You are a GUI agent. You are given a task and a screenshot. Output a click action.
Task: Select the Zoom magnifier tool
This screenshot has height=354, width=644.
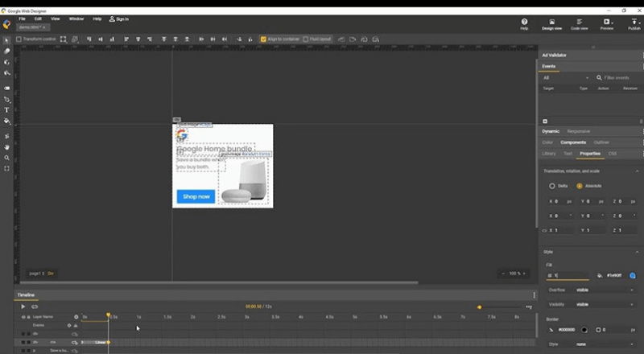tap(6, 158)
